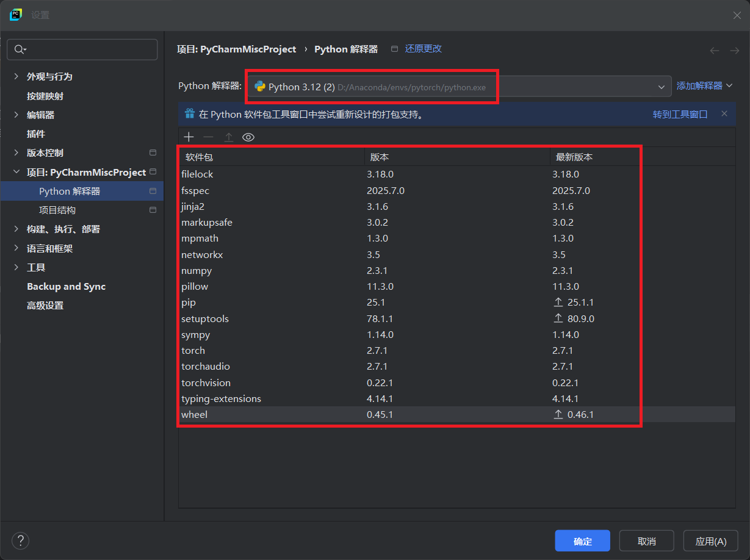
Task: Expand the 语言和框架 section
Action: coord(16,248)
